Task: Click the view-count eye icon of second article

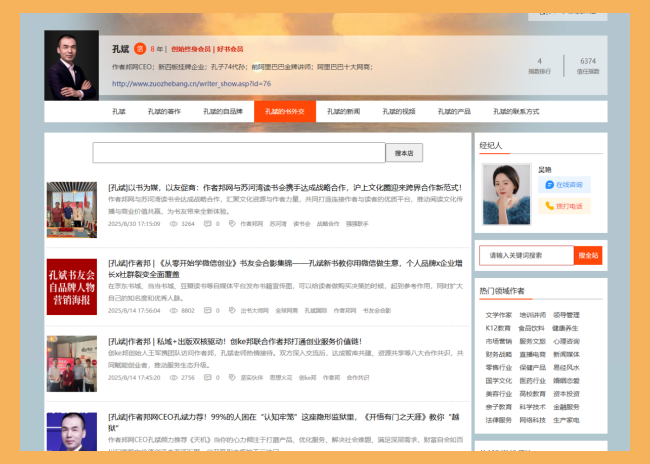Action: click(172, 310)
